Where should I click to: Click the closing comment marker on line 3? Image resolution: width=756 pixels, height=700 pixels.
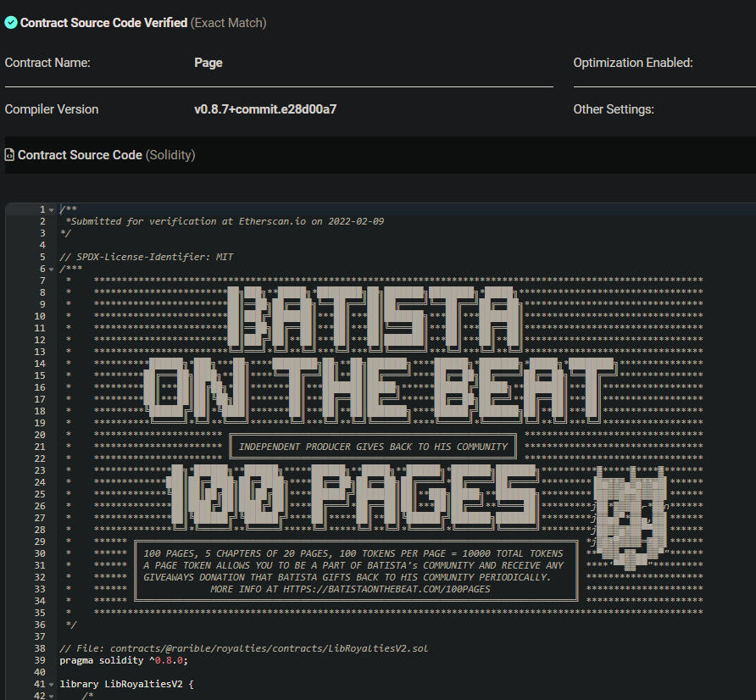click(x=65, y=233)
